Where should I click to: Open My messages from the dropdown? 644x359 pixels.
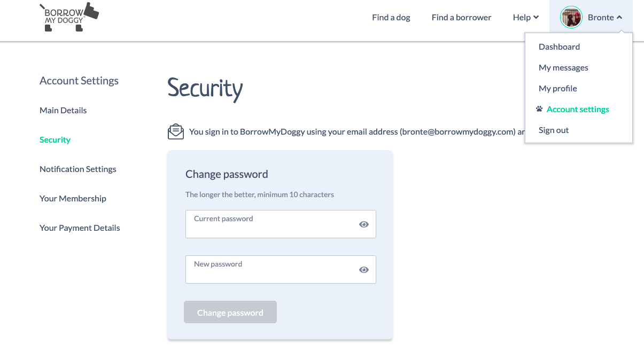[x=563, y=67]
